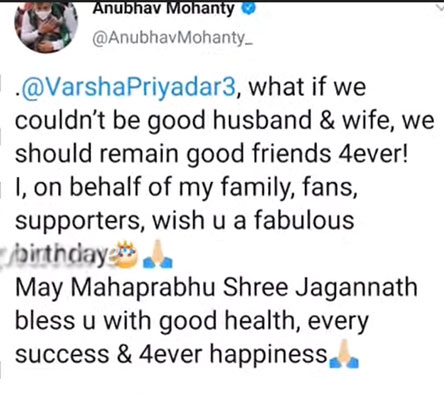Click the word 'Jagannath' in the tweet
The image size is (444, 400).
coord(357,288)
